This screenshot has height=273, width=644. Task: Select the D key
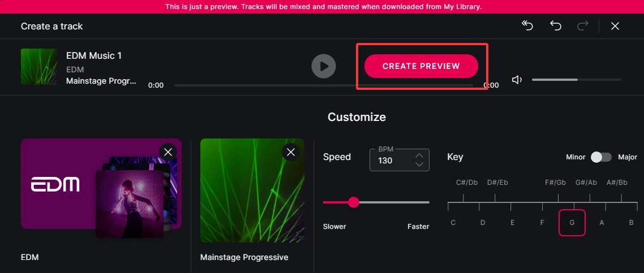point(483,223)
